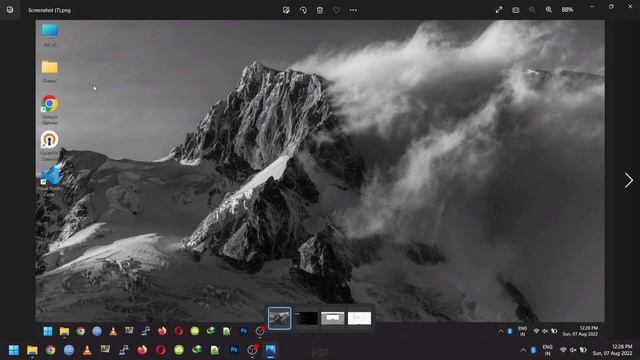
Task: Open the Windows Start menu
Action: (14, 350)
